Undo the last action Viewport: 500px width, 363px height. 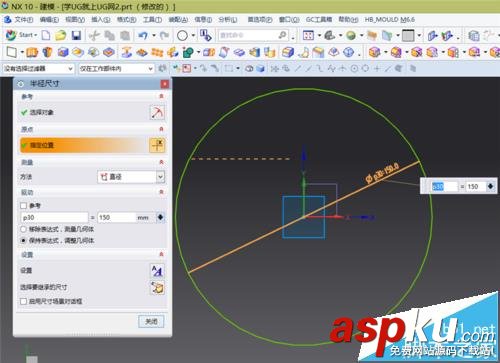[x=143, y=35]
